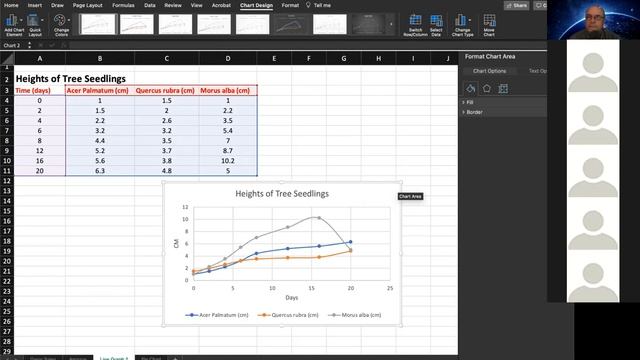Open the Review ribbon tab
The image size is (640, 360).
173,5
